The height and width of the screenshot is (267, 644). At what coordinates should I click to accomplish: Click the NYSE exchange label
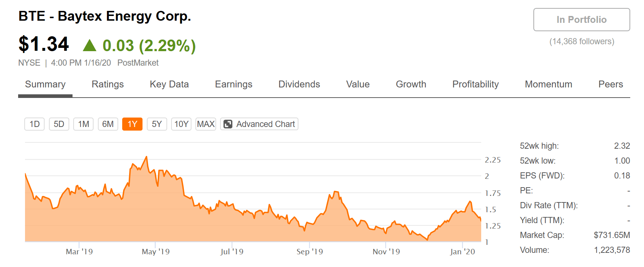point(29,63)
